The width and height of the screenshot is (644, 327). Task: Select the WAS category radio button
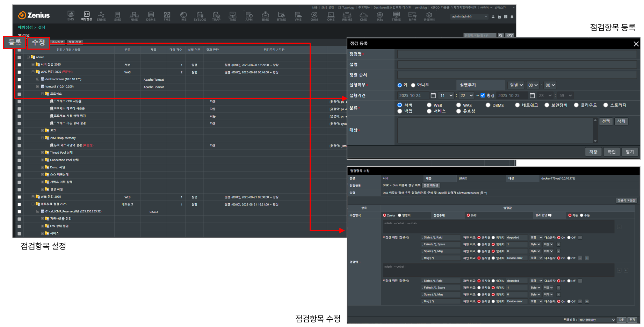pyautogui.click(x=458, y=105)
